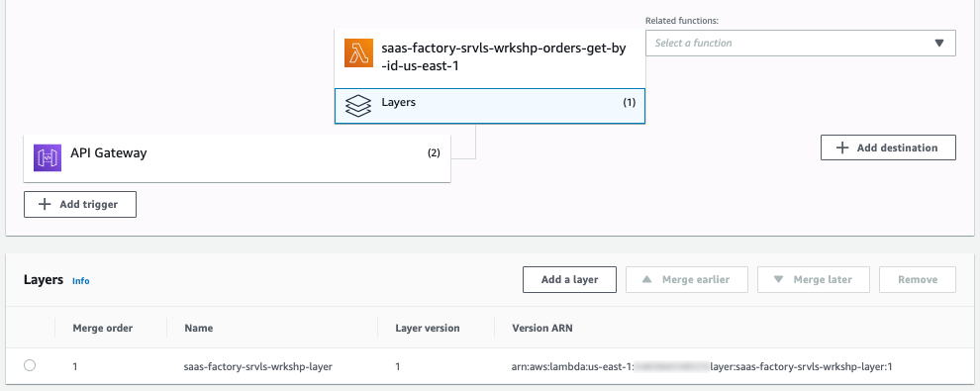Viewport: 980px width, 391px height.
Task: Click the down-triangle icon on Merge later
Action: click(x=778, y=279)
